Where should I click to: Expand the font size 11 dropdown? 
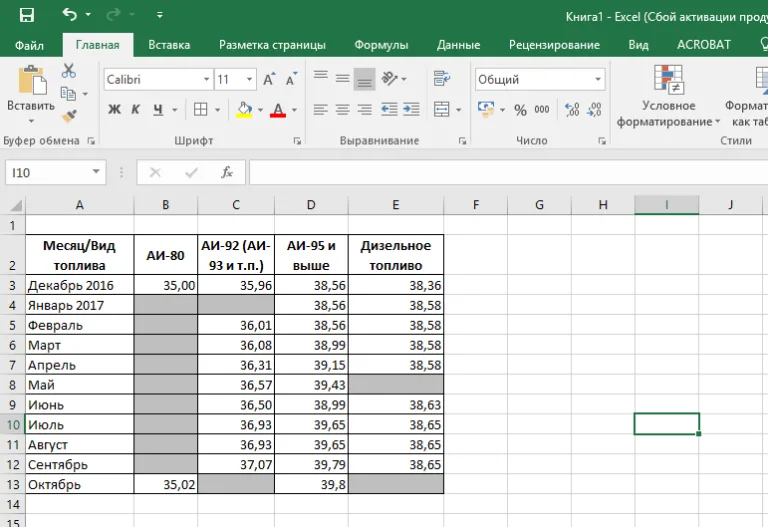point(249,79)
